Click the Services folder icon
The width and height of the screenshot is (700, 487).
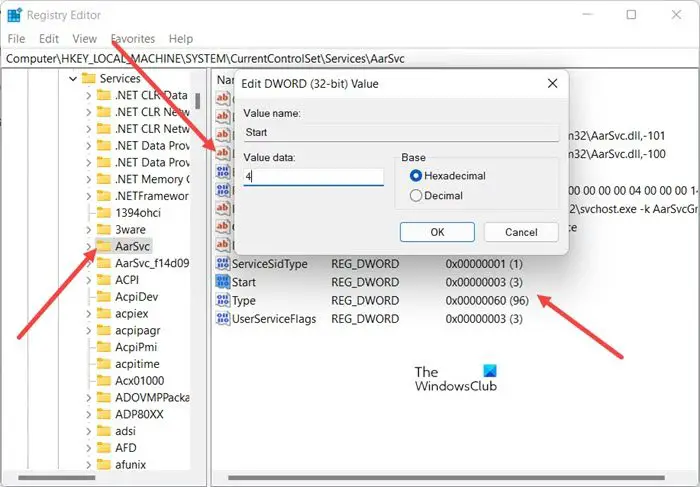point(89,79)
